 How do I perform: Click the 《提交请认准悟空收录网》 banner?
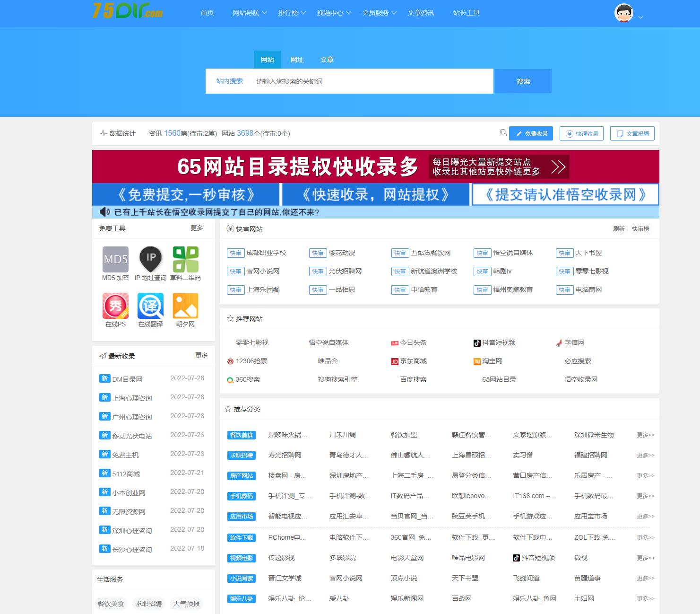pos(565,194)
